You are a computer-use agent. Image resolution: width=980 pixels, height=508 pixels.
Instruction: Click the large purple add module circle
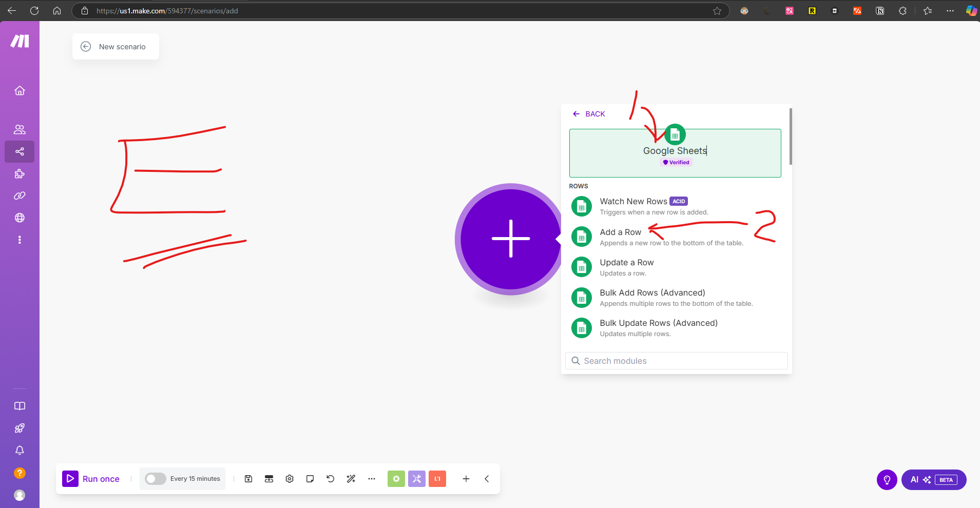tap(510, 239)
